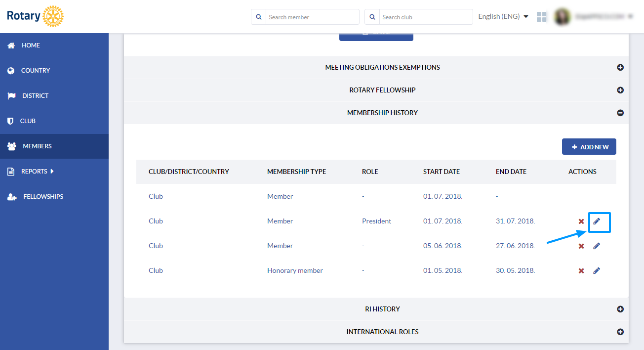Open Club link in first membership row

point(156,197)
